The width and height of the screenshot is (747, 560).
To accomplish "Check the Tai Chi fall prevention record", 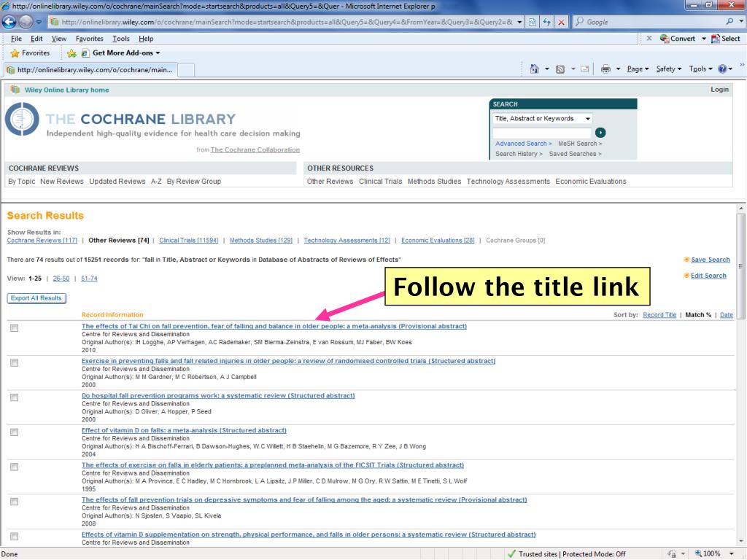I will click(x=15, y=328).
